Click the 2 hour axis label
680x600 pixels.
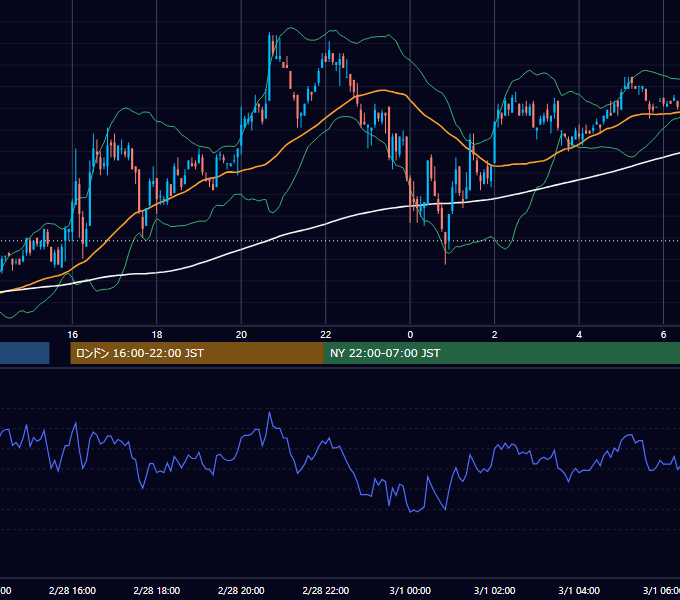coord(494,335)
